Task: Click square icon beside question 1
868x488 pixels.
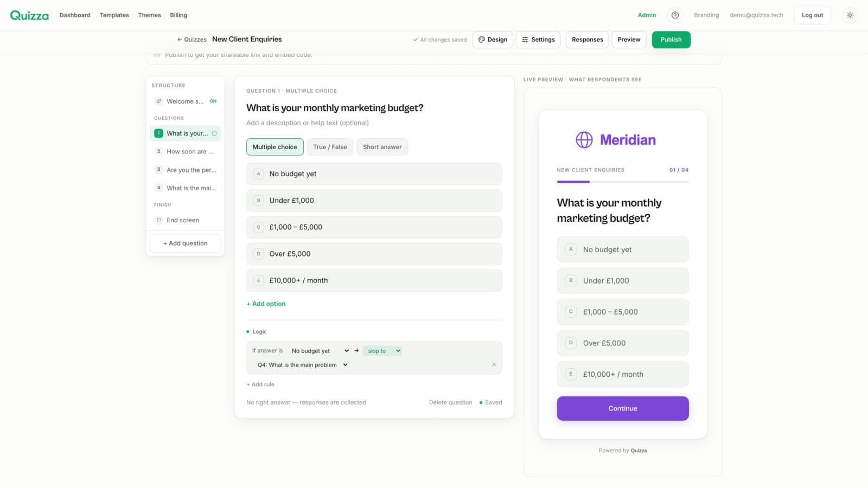Action: [x=214, y=133]
